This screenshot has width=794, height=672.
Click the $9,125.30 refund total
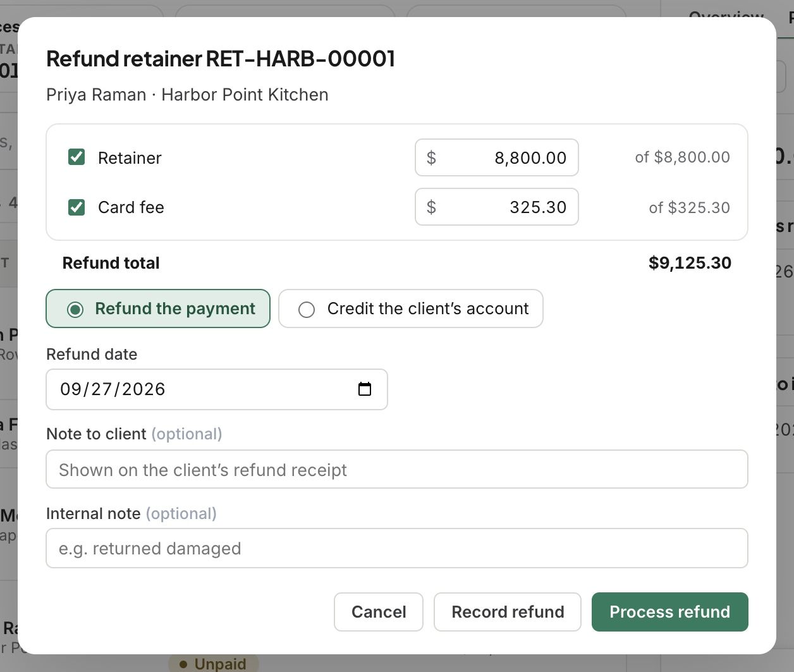click(x=690, y=263)
